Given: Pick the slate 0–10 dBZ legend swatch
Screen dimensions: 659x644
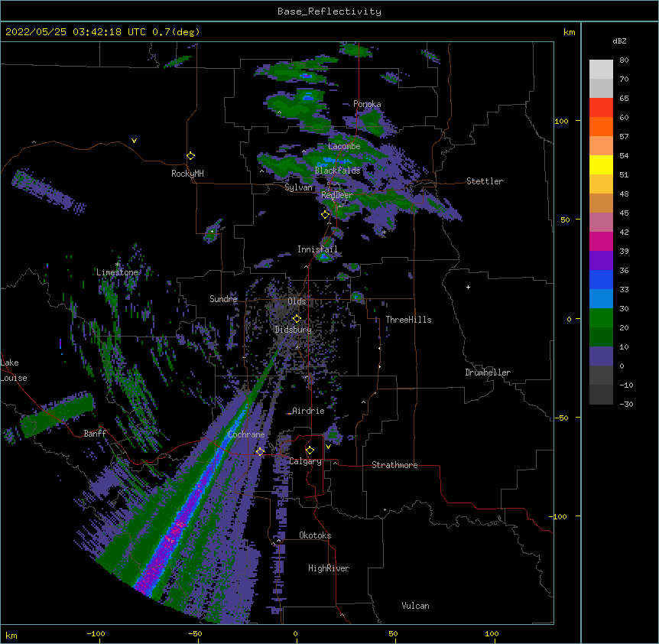Looking at the screenshot, I should pos(601,356).
